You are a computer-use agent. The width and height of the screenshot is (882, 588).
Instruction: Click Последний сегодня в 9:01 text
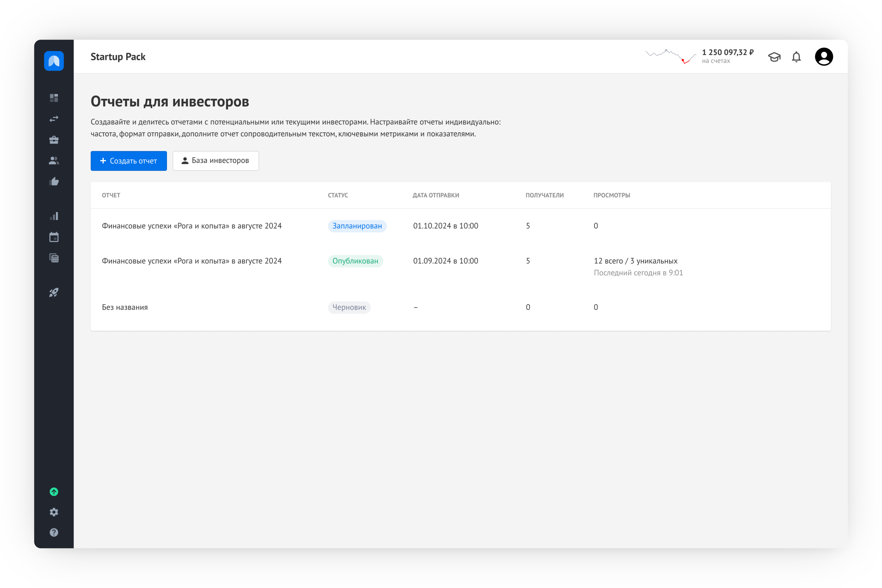point(638,273)
